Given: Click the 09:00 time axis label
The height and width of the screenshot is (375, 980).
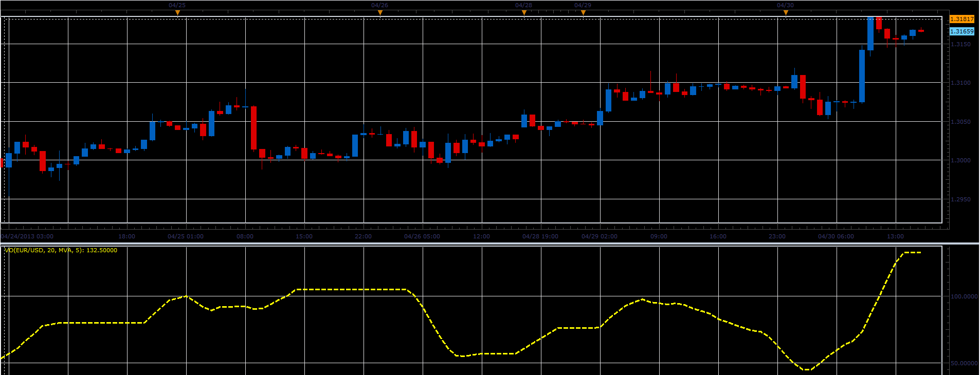Looking at the screenshot, I should [x=659, y=236].
